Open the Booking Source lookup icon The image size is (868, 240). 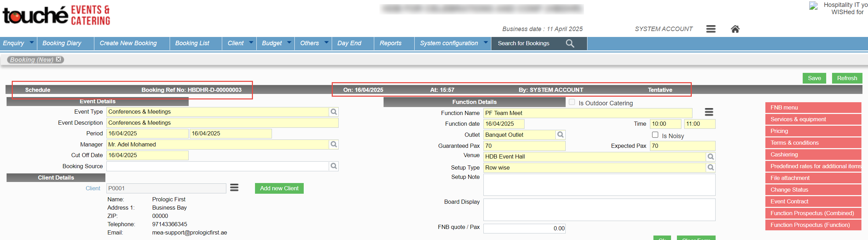click(333, 166)
